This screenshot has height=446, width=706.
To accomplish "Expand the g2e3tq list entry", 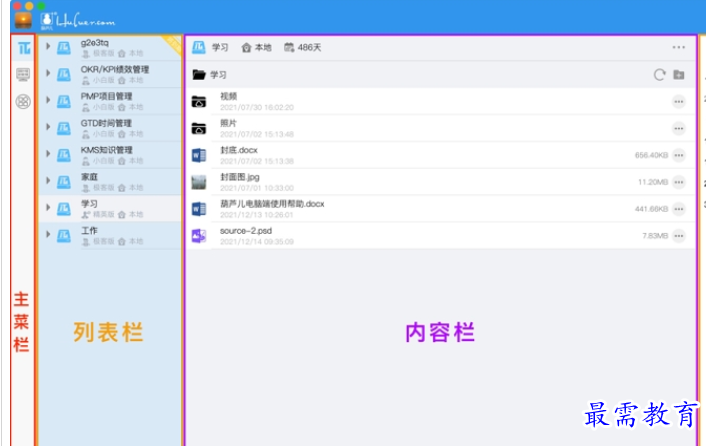I will pyautogui.click(x=48, y=46).
